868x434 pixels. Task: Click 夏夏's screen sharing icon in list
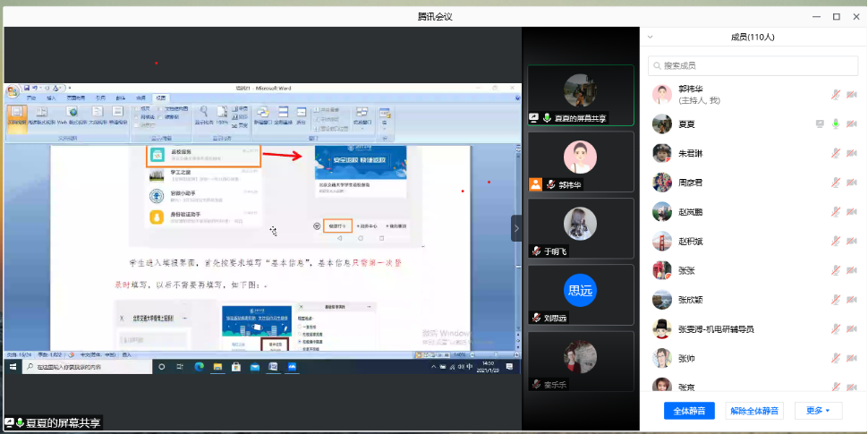(x=820, y=124)
